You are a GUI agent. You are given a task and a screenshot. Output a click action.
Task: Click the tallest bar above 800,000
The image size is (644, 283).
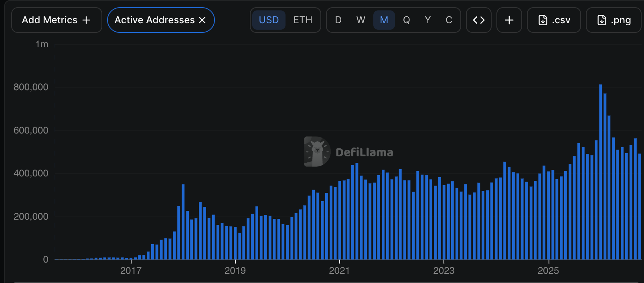(x=601, y=172)
